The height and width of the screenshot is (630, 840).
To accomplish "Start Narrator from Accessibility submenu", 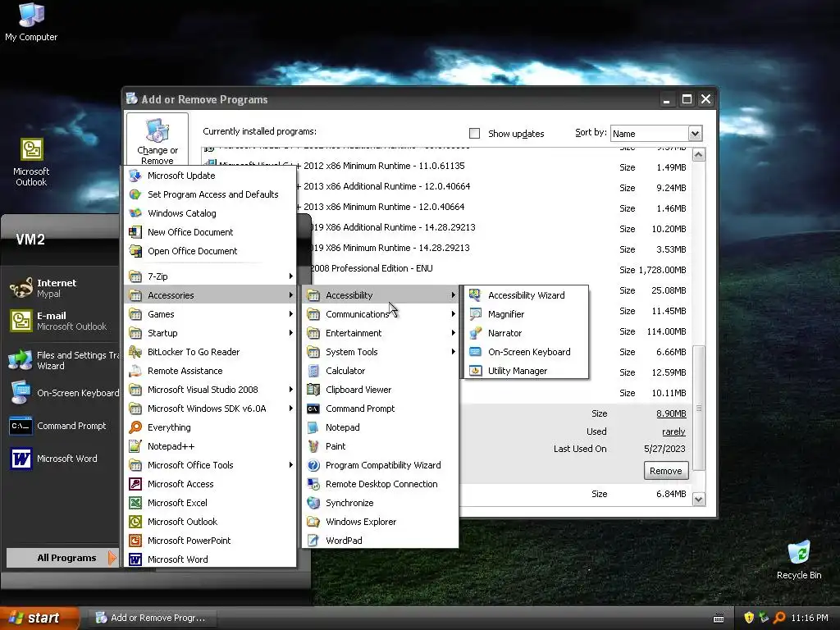I will pyautogui.click(x=526, y=333).
